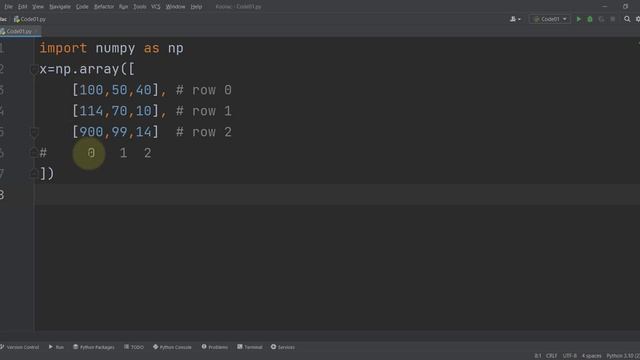Click the word 'import' on line 1
Screen dimensions: 640x360
[x=63, y=49]
